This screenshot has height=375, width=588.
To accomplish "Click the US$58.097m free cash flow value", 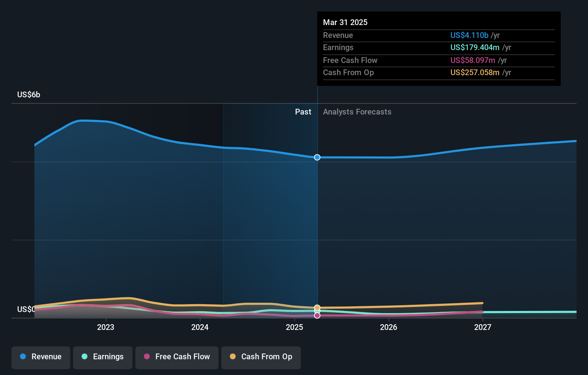I will [473, 60].
